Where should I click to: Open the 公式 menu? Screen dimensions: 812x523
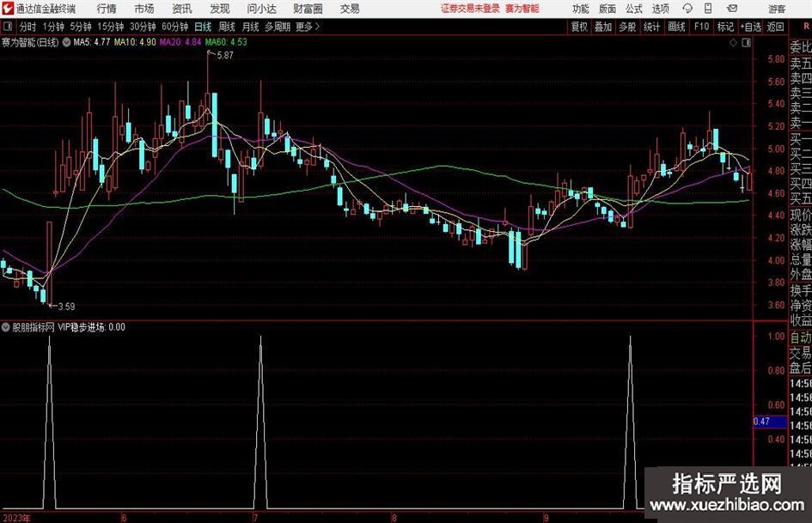(633, 9)
